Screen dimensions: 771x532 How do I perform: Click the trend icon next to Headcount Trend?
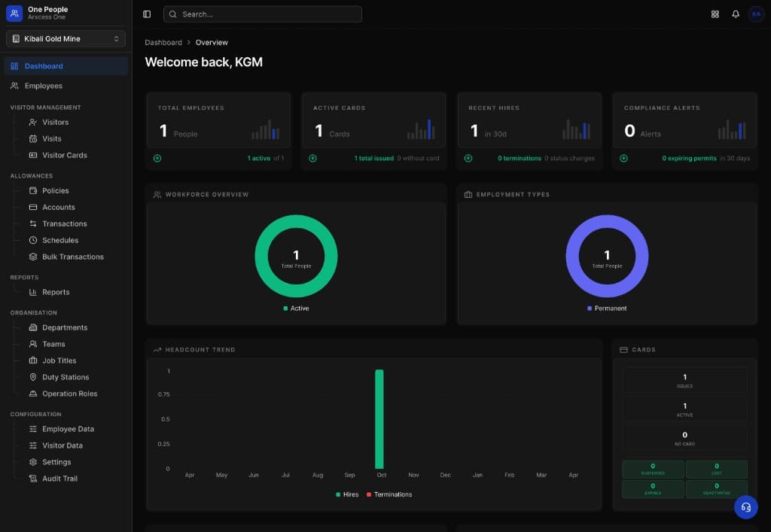click(x=157, y=349)
